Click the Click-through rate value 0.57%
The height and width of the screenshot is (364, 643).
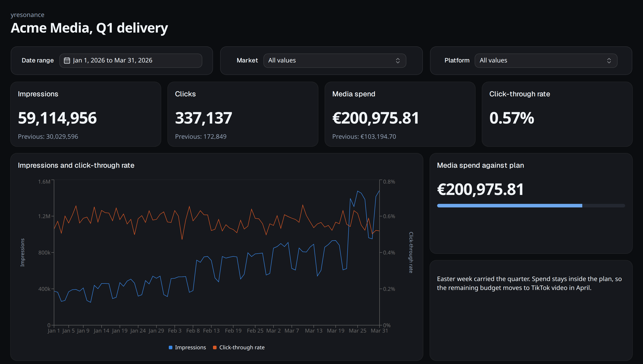pyautogui.click(x=511, y=118)
